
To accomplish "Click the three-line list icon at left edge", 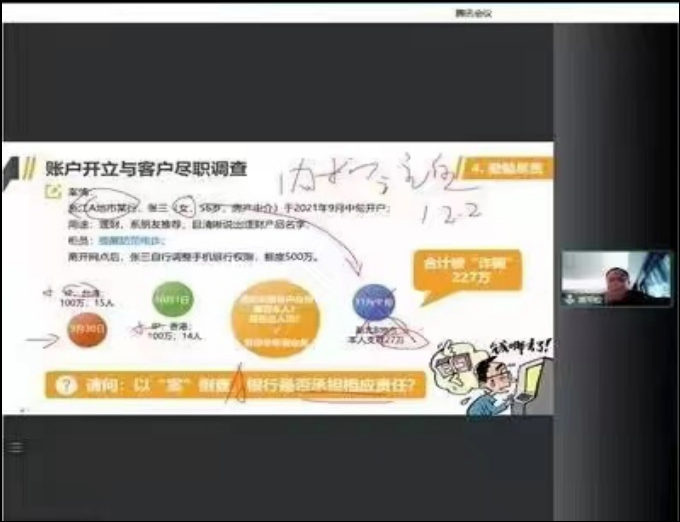I will 15,447.
